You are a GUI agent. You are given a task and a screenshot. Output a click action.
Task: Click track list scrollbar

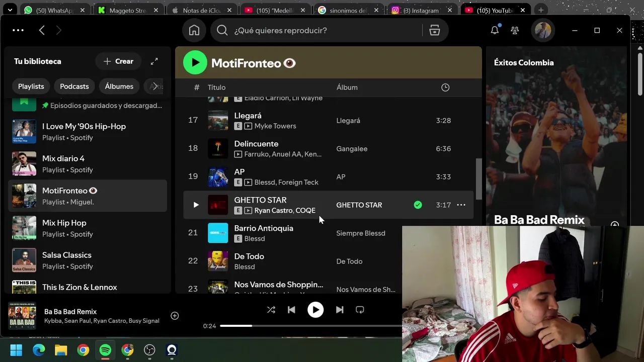click(x=479, y=179)
